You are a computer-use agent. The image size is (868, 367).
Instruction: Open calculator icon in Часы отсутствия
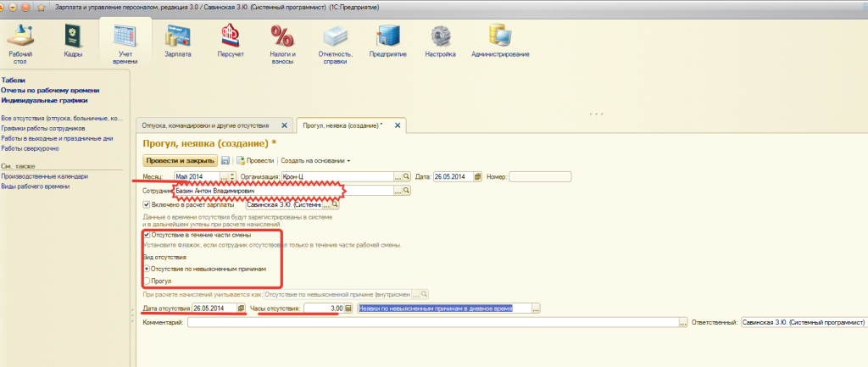[348, 309]
